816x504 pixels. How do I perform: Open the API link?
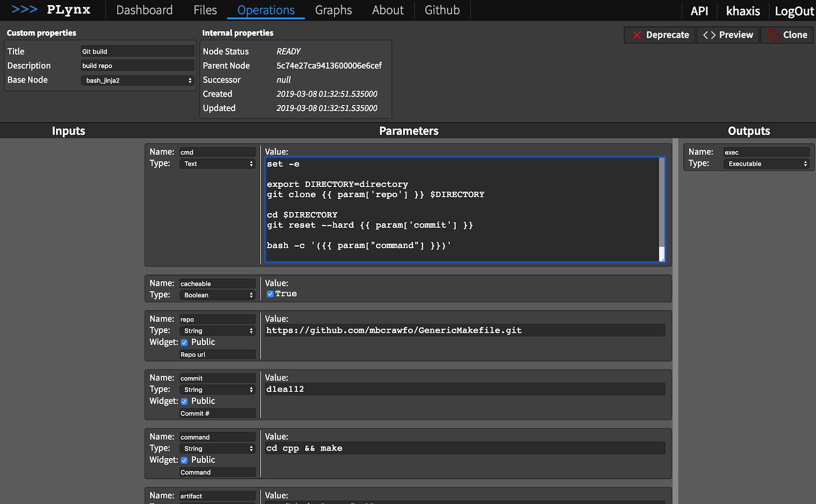pyautogui.click(x=699, y=11)
